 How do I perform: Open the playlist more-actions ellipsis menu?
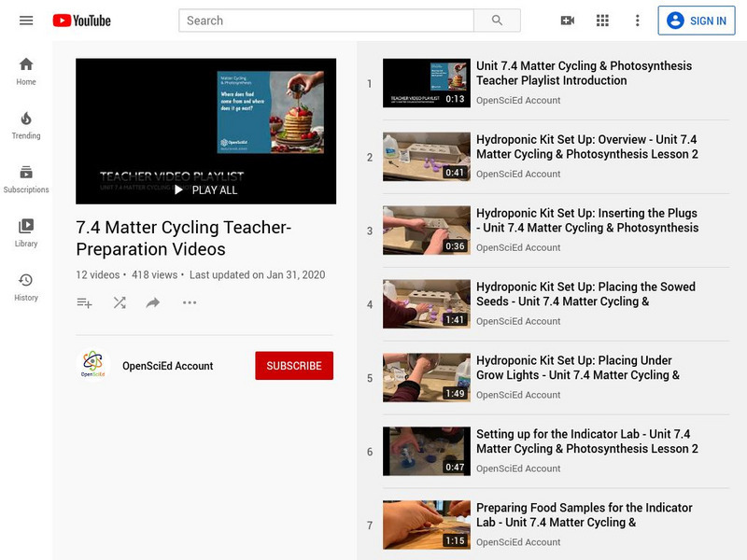(x=188, y=302)
